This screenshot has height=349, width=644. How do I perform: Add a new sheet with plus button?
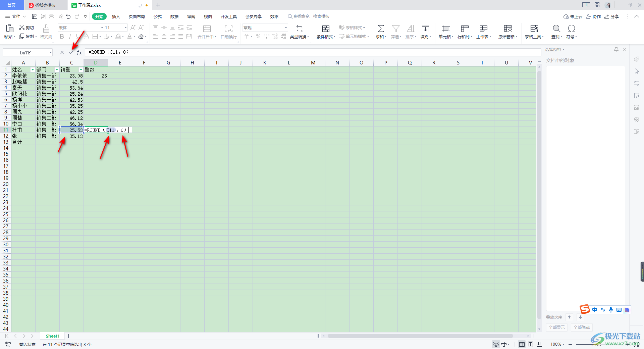[69, 336]
